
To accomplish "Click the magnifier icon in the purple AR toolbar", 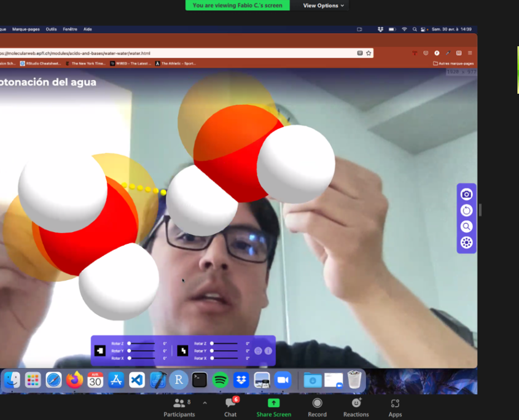I will click(x=466, y=227).
